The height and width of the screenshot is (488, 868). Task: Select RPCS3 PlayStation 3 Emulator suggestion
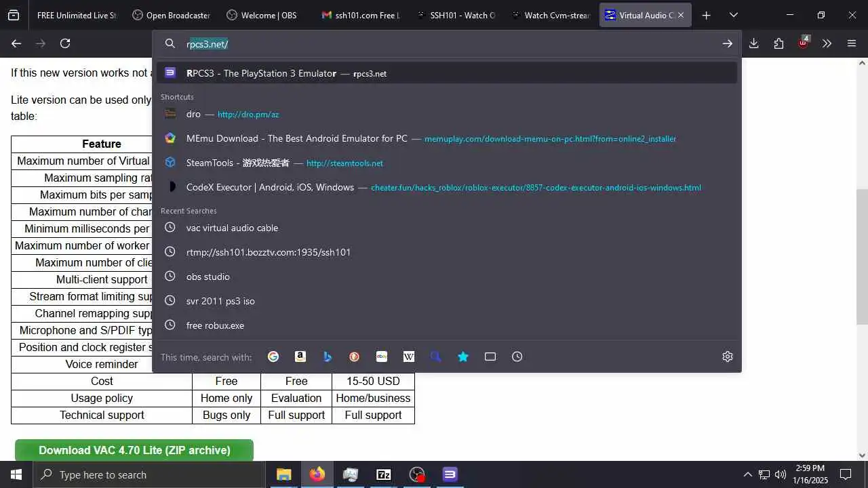tap(447, 73)
